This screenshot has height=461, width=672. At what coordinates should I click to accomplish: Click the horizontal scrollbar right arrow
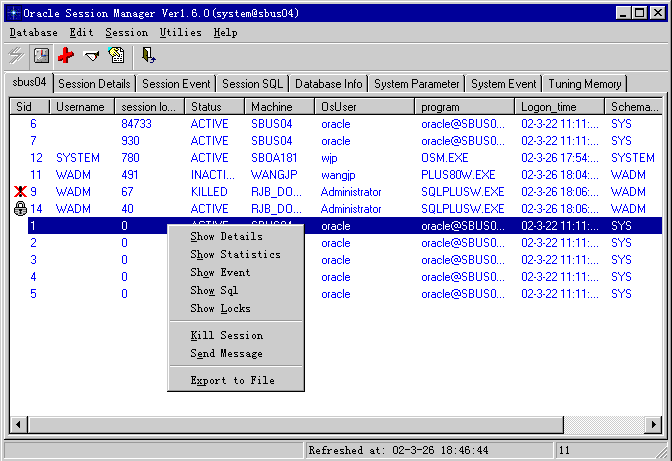tap(654, 425)
